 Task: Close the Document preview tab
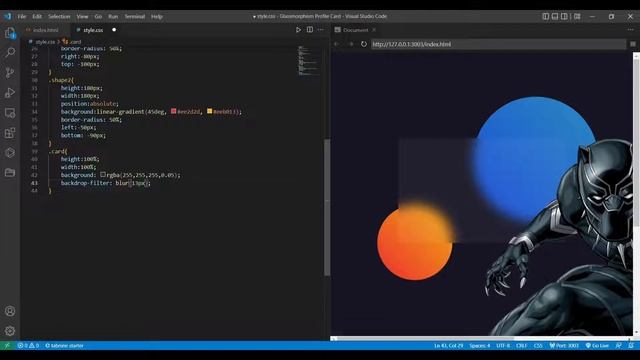coord(374,30)
